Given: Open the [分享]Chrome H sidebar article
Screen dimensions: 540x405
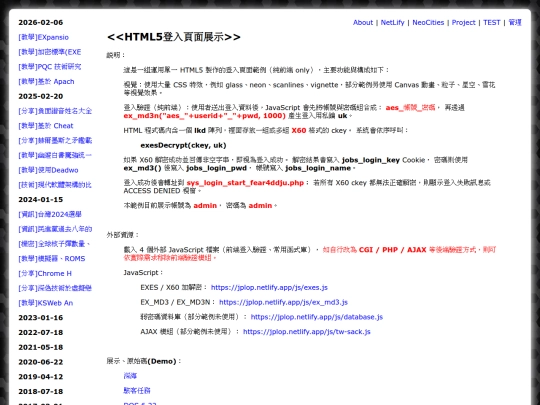Looking at the screenshot, I should pos(45,273).
